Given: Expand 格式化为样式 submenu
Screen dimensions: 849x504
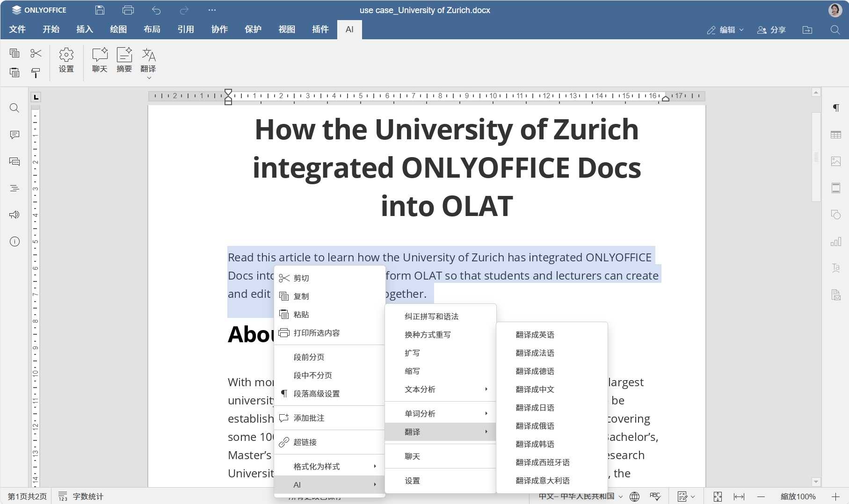Looking at the screenshot, I should point(329,466).
